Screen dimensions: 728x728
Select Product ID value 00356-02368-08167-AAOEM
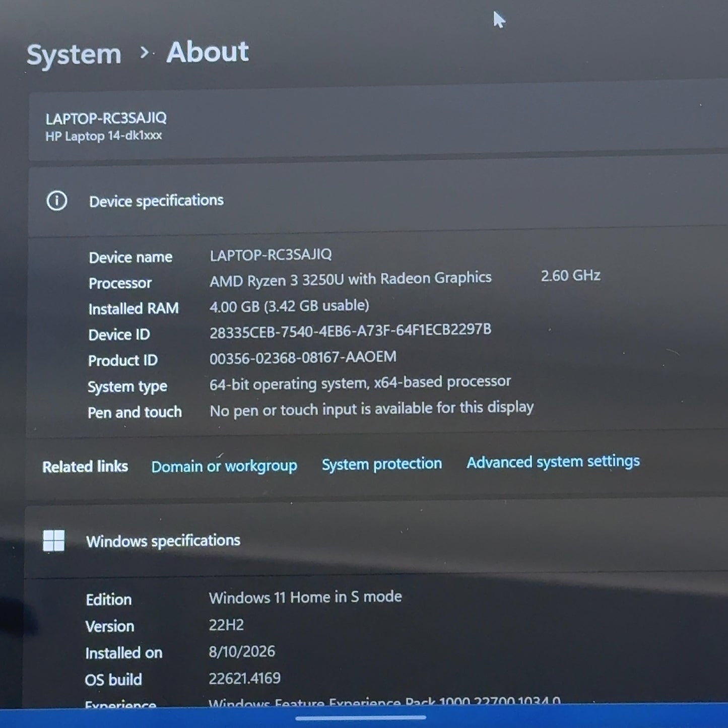[x=303, y=357]
